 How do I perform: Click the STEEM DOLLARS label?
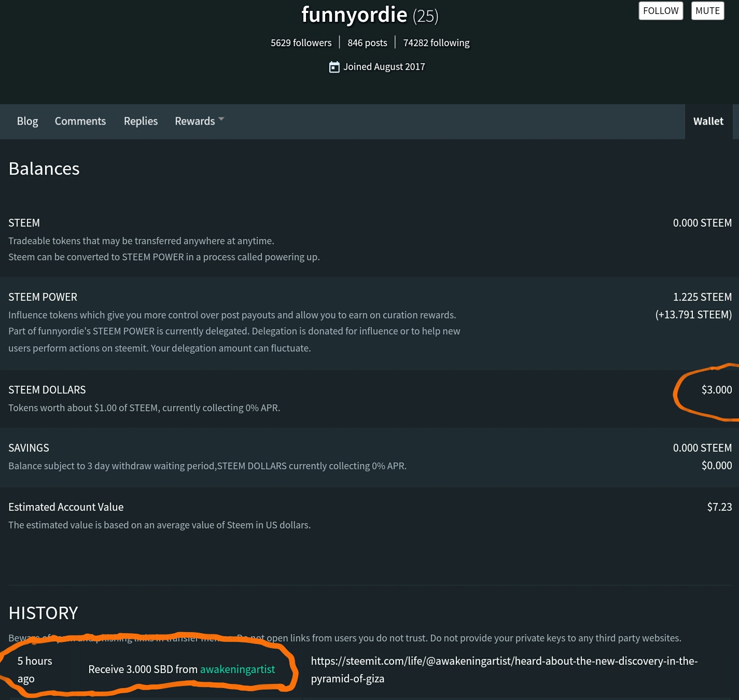(47, 390)
